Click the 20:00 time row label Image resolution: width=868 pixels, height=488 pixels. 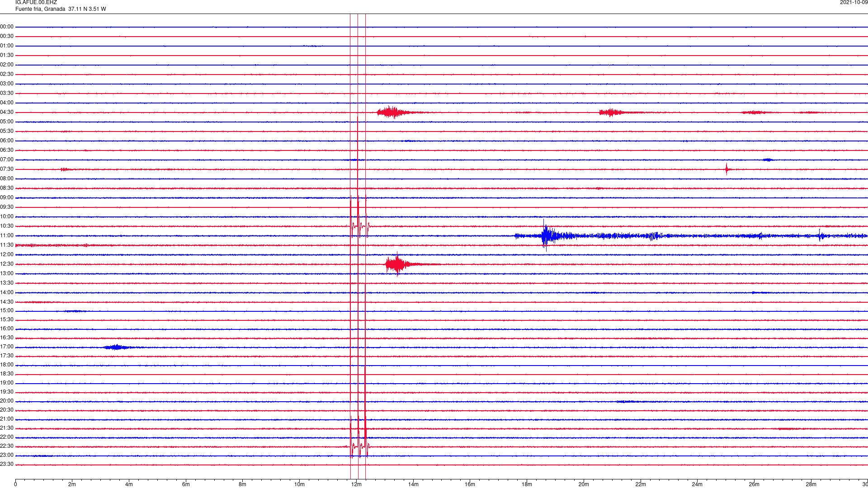click(7, 401)
